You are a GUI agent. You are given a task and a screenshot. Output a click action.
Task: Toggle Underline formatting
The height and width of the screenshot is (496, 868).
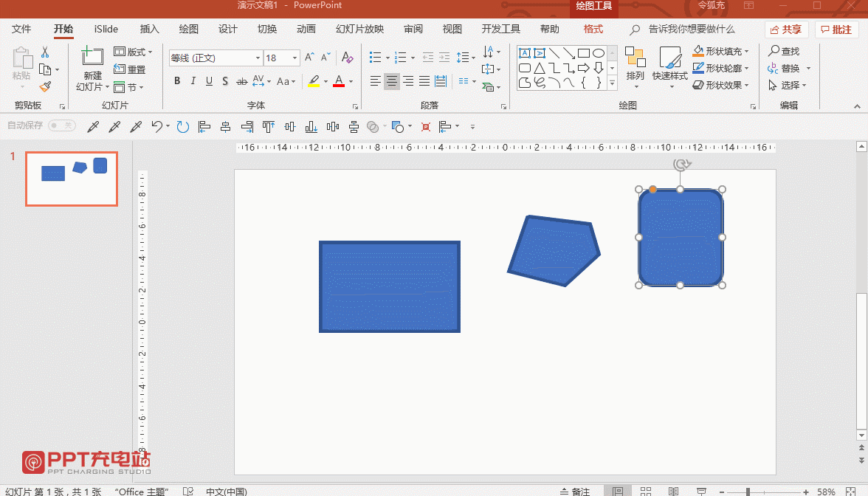click(x=209, y=81)
